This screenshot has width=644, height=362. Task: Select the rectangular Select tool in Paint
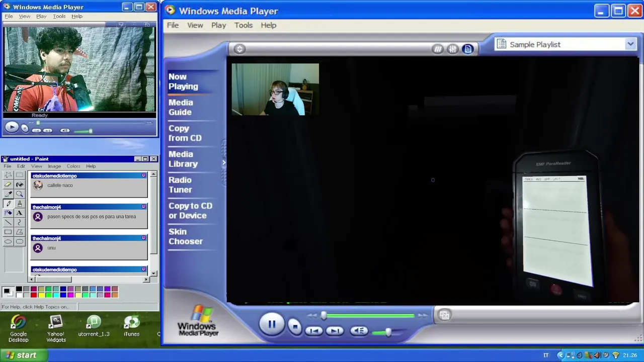[19, 175]
